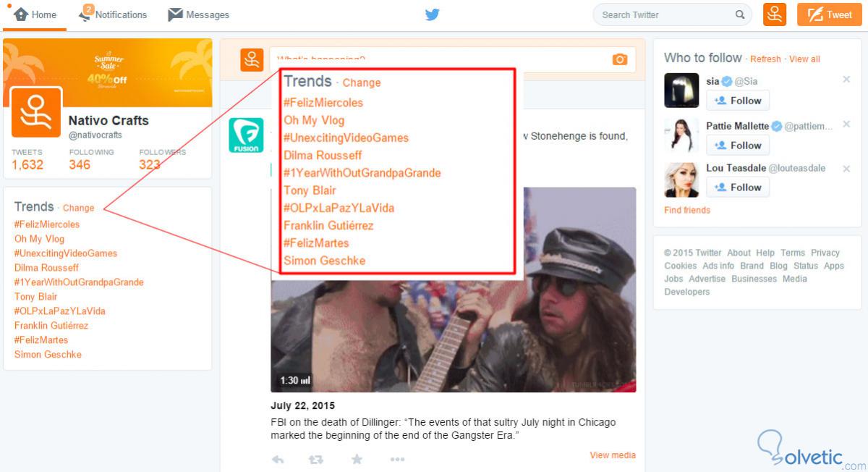
Task: Click the favorite star icon
Action: pos(357,459)
